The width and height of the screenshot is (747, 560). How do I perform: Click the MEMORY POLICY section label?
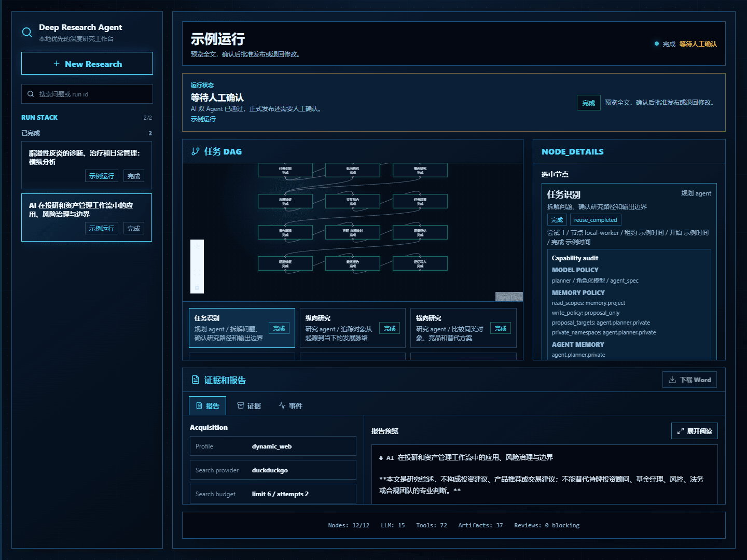pos(578,293)
